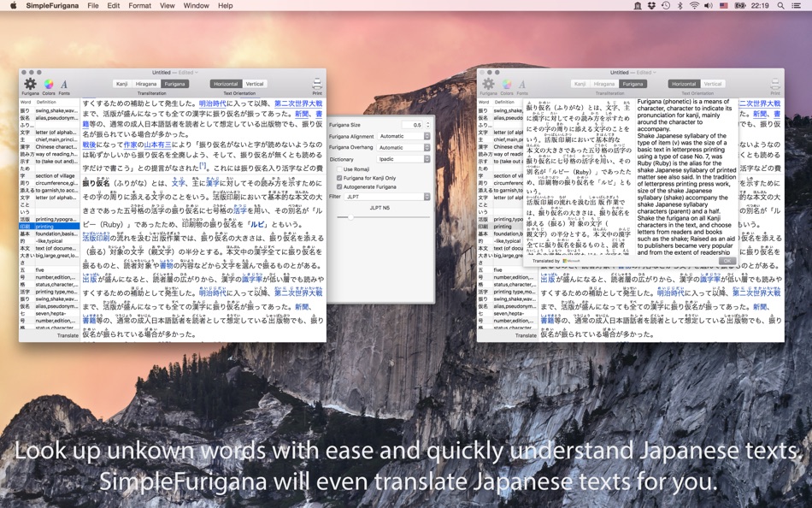Open the File menu
The image size is (812, 508).
point(93,6)
